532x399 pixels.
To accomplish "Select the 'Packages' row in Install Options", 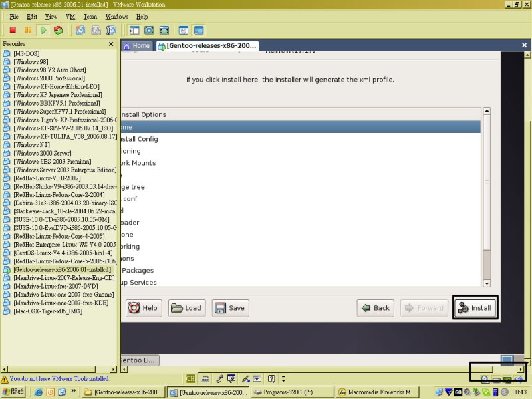I will click(x=301, y=271).
